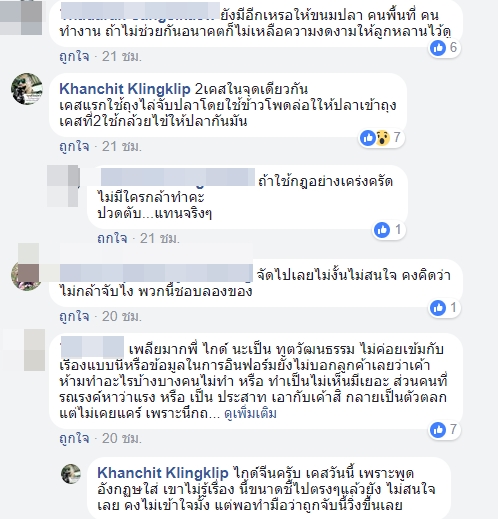Open Khanchit Klingklip's avatar on '2เคส' comment
This screenshot has height=519, width=498.
tap(27, 89)
